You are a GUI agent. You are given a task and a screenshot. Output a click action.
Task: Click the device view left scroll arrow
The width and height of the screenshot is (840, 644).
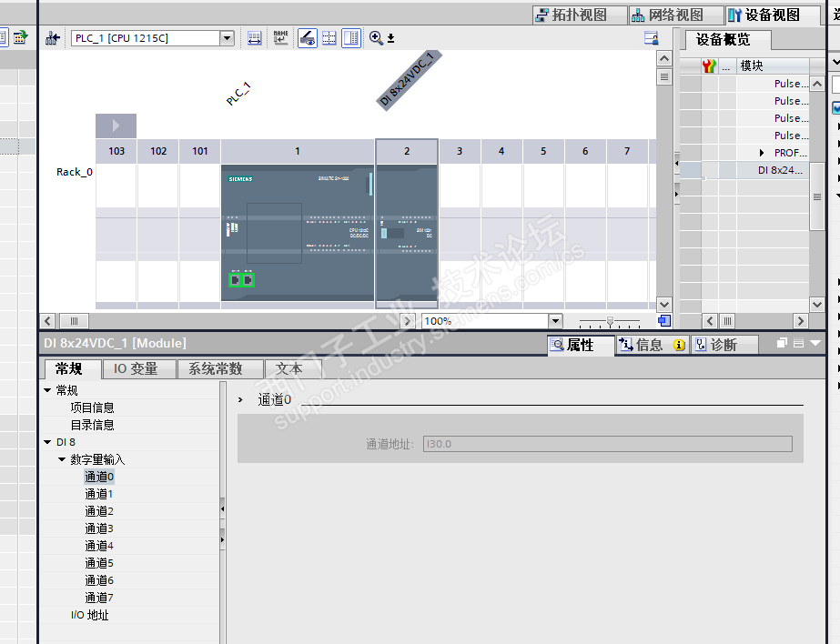pyautogui.click(x=47, y=321)
